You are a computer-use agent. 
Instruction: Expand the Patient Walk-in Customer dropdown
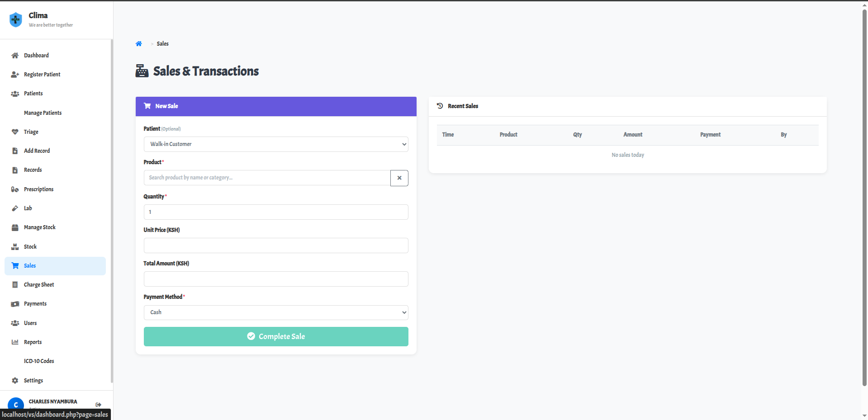click(x=275, y=144)
